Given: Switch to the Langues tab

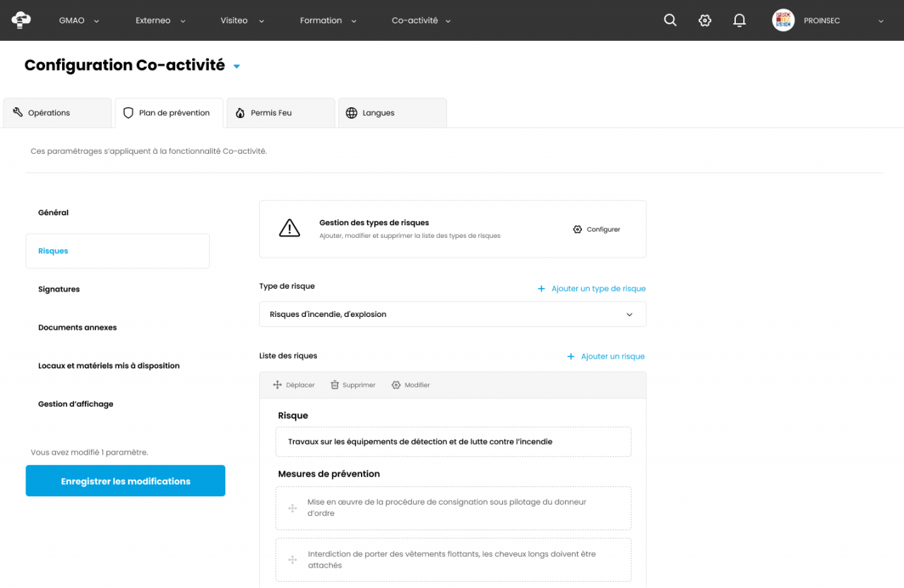Looking at the screenshot, I should pos(393,113).
